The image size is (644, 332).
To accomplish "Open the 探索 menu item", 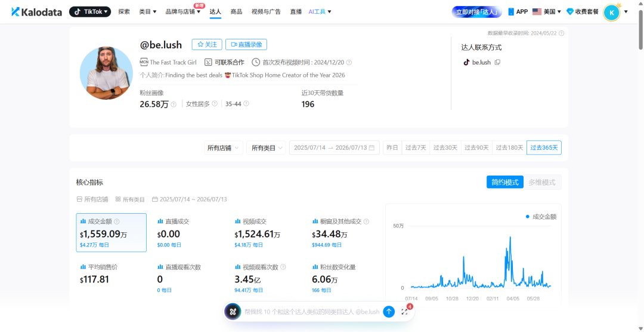I will 124,12.
